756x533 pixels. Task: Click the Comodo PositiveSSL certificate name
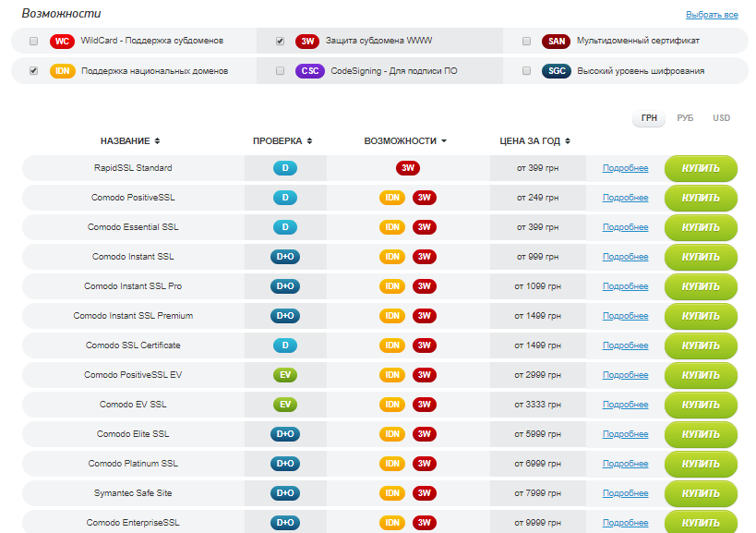point(133,198)
